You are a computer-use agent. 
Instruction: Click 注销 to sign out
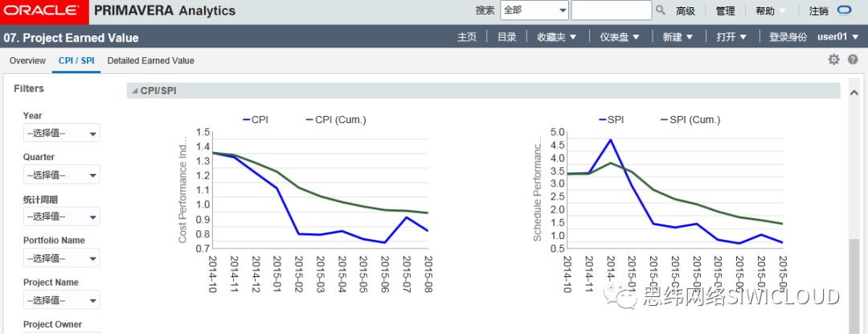click(819, 10)
